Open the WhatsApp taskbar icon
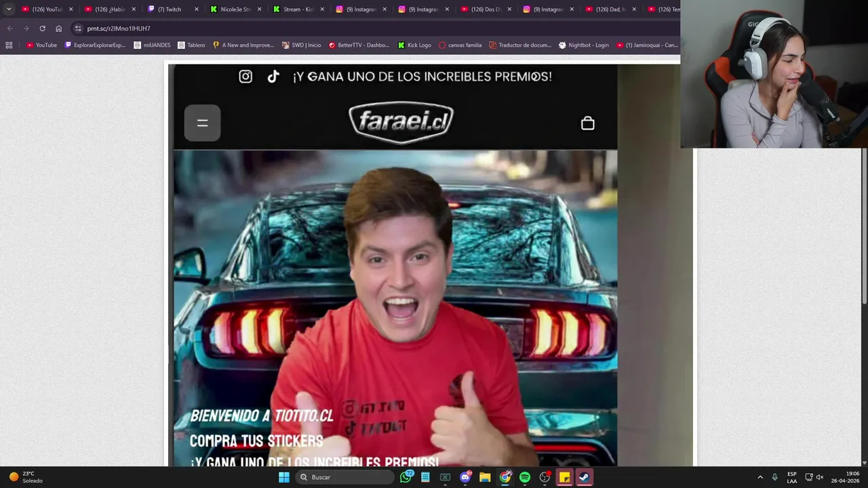Viewport: 868px width, 488px height. point(406,477)
